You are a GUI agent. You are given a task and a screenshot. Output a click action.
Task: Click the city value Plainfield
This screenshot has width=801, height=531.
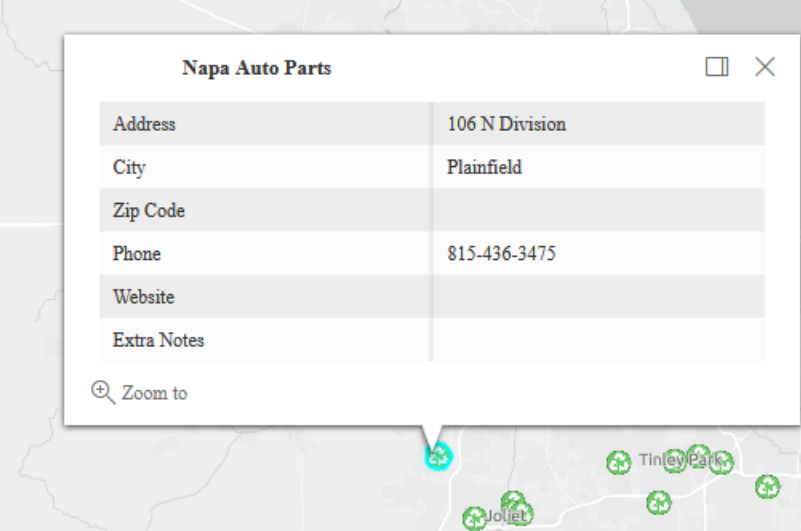coord(484,167)
